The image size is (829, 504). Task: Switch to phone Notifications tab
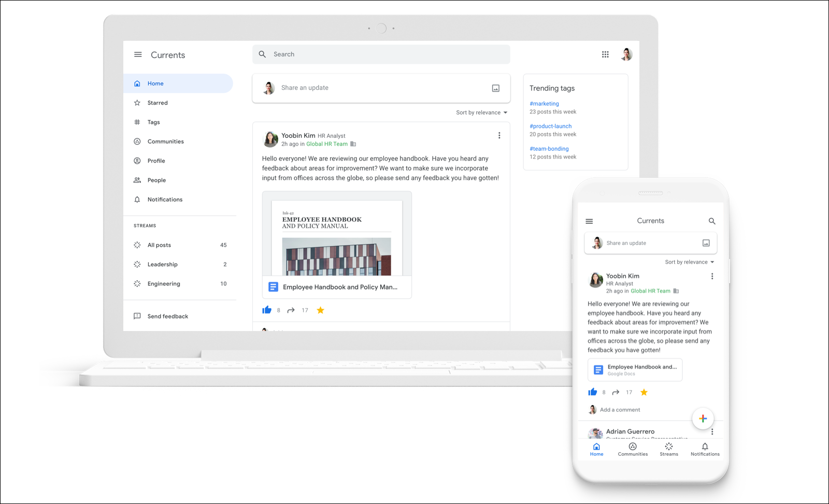(x=705, y=449)
